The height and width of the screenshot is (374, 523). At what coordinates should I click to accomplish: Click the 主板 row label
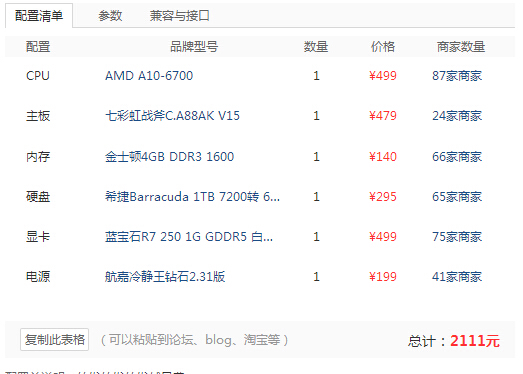pyautogui.click(x=38, y=116)
